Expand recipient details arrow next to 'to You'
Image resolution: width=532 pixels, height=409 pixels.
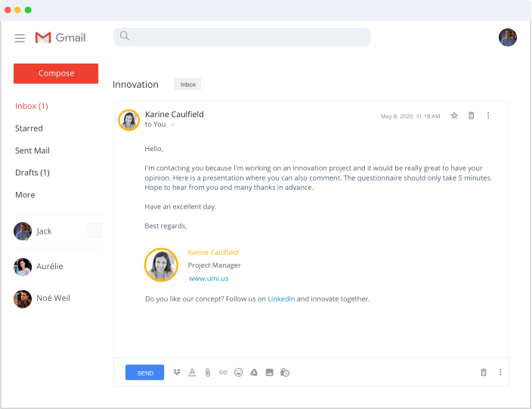pos(172,125)
